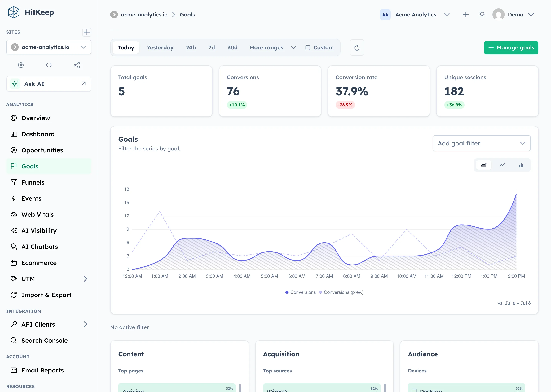551x392 pixels.
Task: Select the Today range tab
Action: [126, 47]
